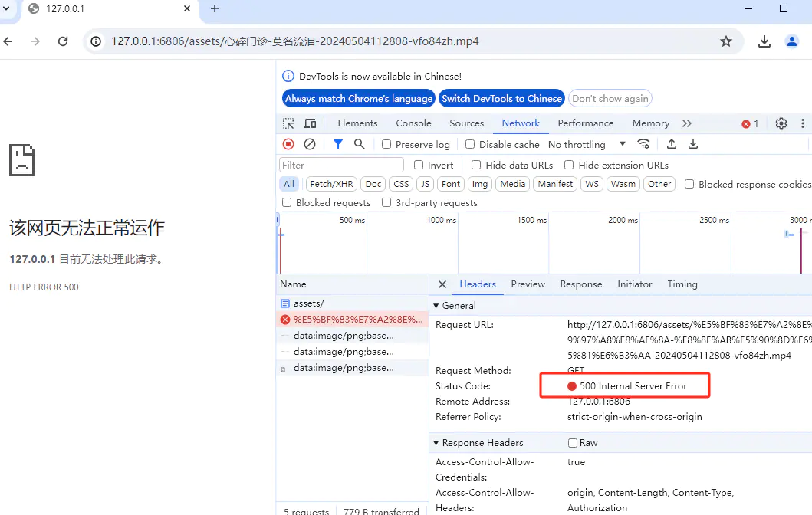
Task: Tick the Hide data URLs checkbox
Action: (476, 165)
